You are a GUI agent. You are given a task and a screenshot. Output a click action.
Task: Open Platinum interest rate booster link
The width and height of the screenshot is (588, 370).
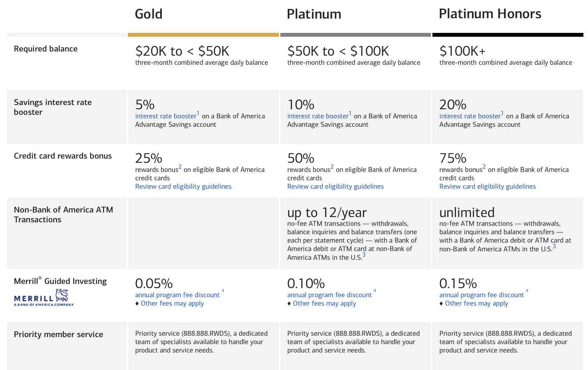(x=318, y=116)
